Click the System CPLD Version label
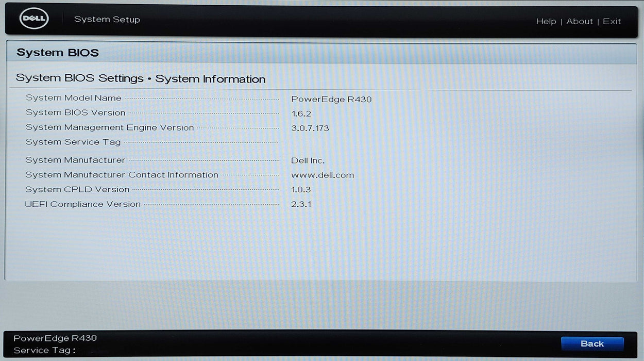 (77, 189)
